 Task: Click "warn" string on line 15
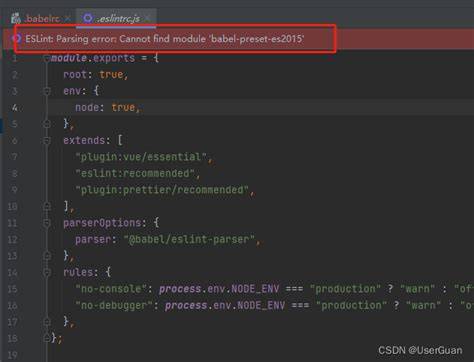click(x=417, y=289)
